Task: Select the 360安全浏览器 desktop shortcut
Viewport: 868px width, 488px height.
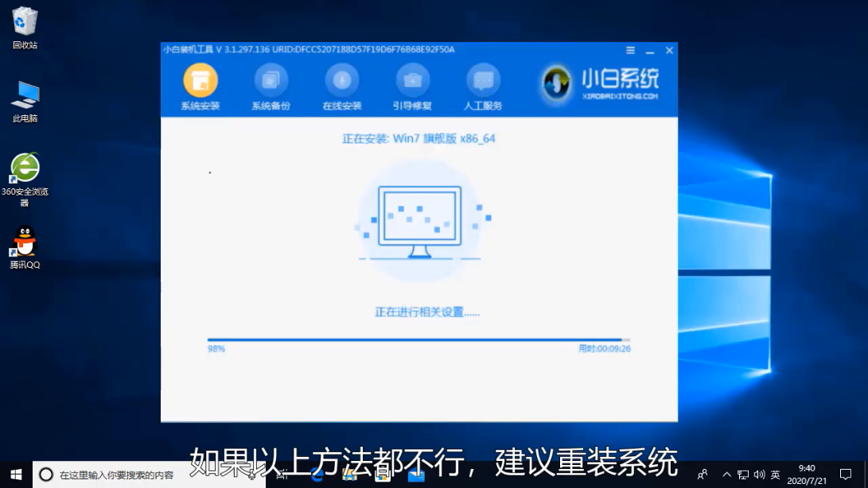Action: click(x=25, y=180)
